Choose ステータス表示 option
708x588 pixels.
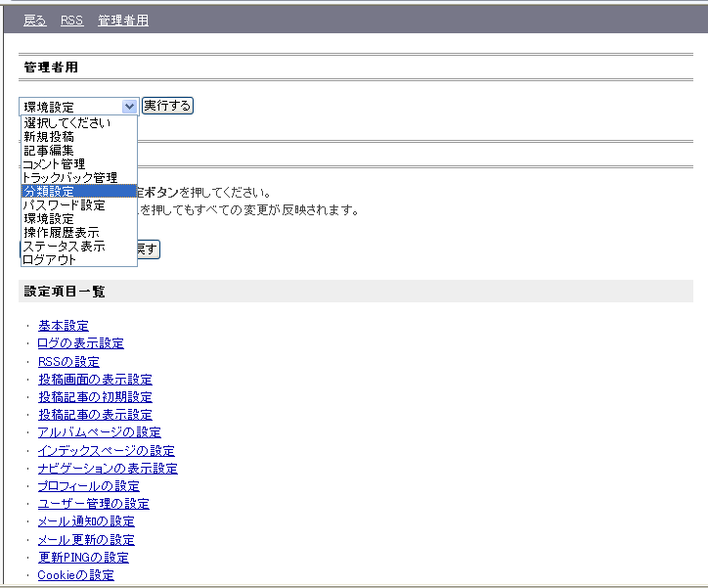64,247
